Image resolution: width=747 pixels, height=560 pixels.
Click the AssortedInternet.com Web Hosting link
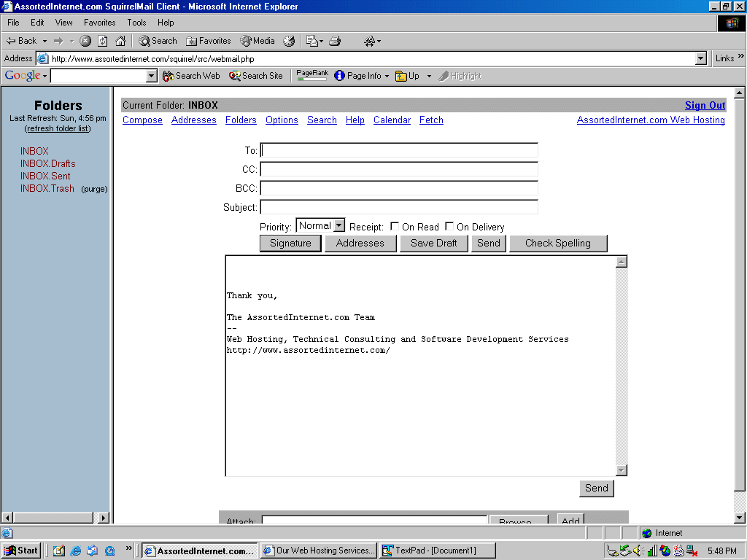tap(651, 120)
